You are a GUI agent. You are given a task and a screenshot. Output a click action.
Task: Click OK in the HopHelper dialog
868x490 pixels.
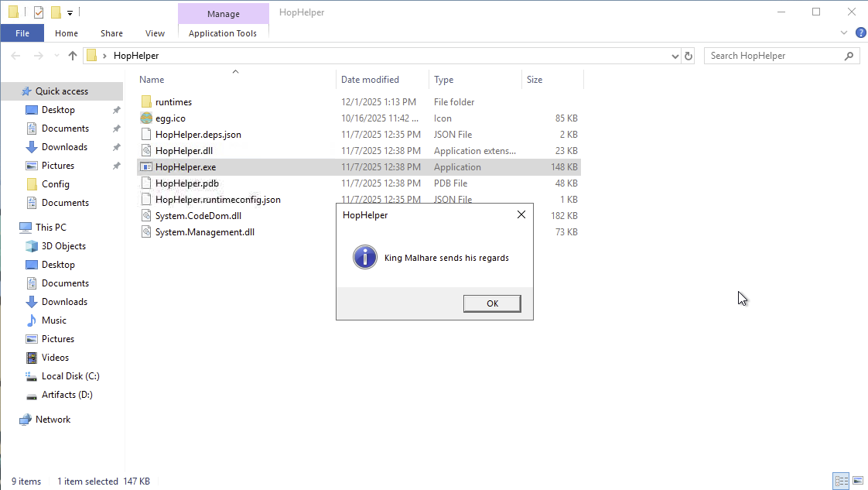pos(492,303)
